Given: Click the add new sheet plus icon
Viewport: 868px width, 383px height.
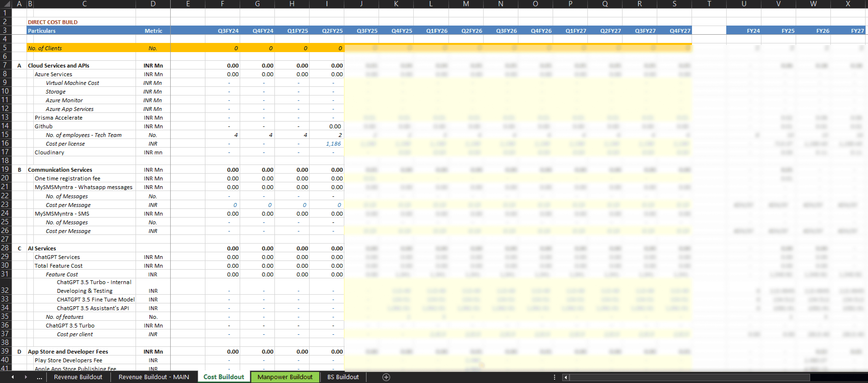Looking at the screenshot, I should pos(386,377).
